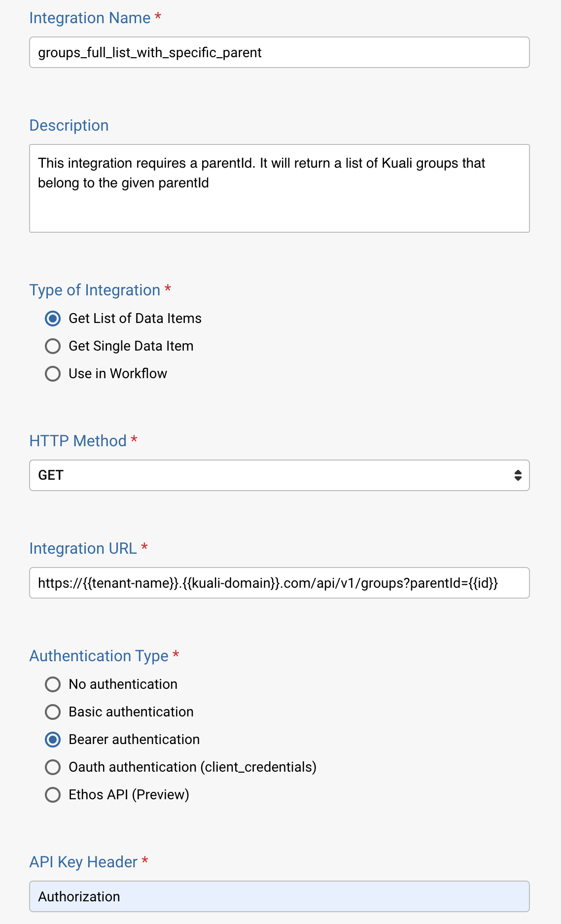561x924 pixels.
Task: Click the Description field label
Action: point(69,125)
